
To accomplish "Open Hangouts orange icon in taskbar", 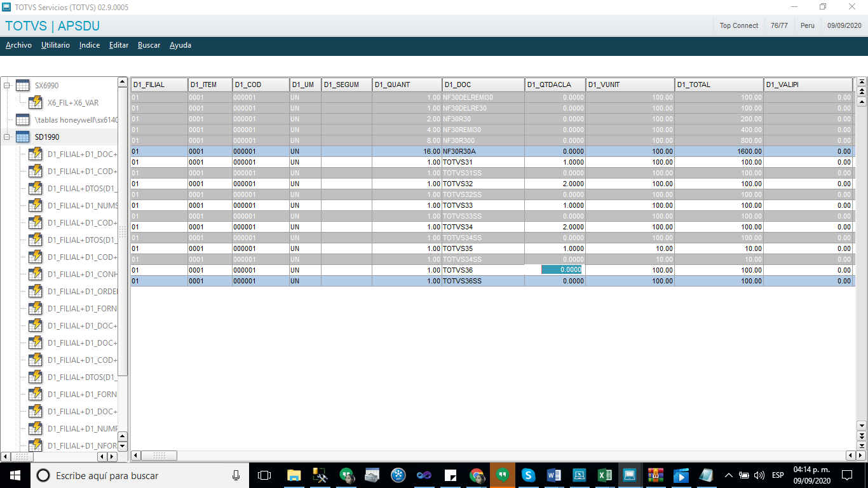I will [502, 475].
